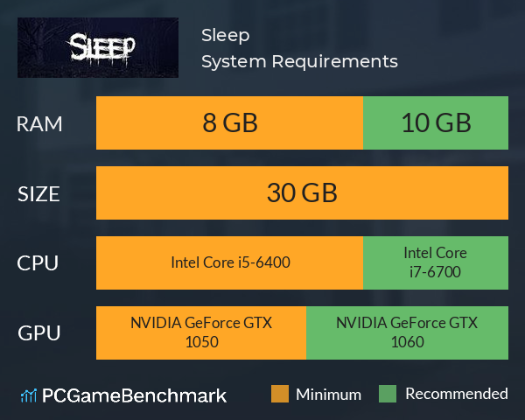The width and height of the screenshot is (525, 420).
Task: Select the Recommended legend label
Action: coord(457,394)
